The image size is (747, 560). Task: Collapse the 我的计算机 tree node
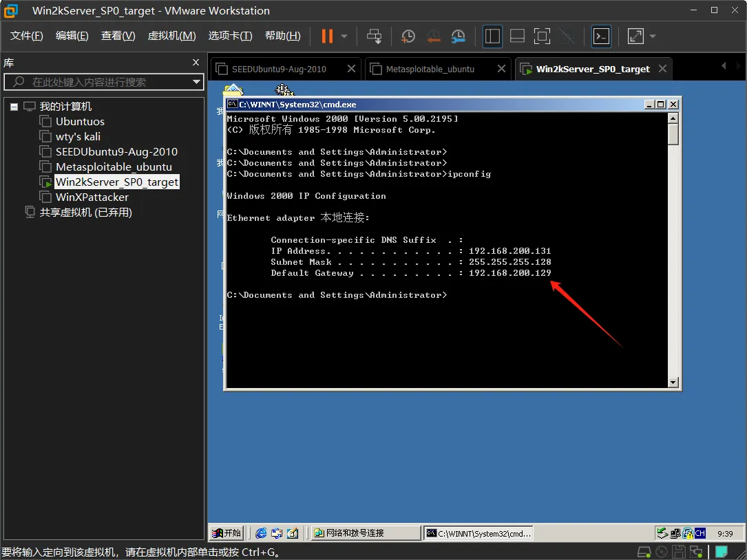tap(14, 107)
